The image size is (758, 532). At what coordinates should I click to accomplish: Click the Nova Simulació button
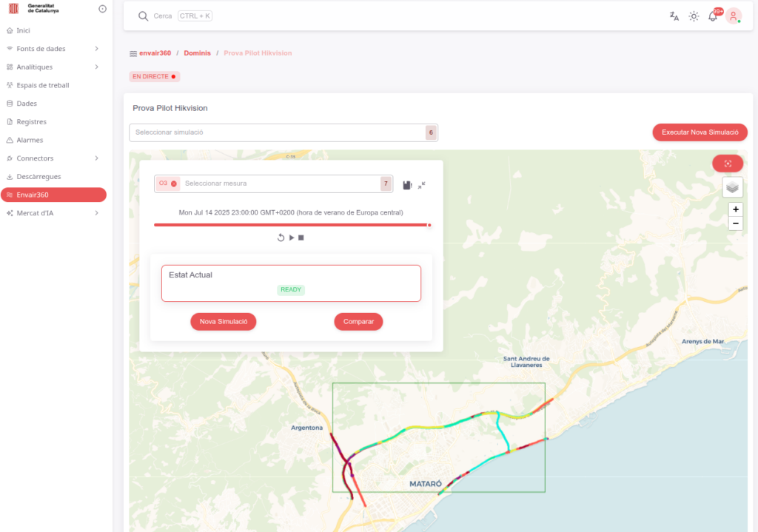coord(224,321)
